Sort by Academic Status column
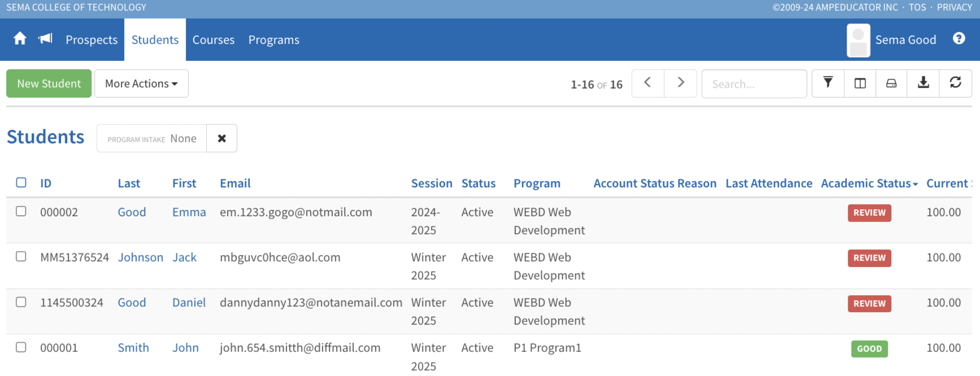The image size is (980, 376). pos(869,183)
